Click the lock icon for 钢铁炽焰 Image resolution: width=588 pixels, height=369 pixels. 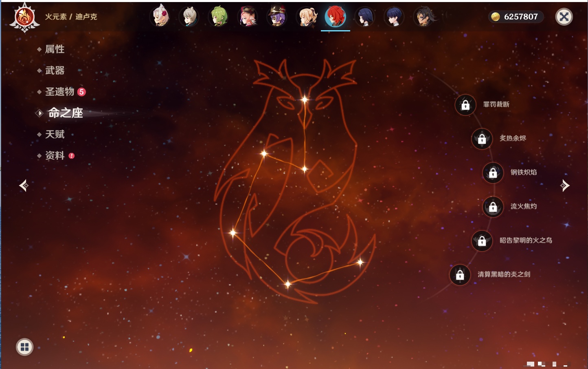493,172
